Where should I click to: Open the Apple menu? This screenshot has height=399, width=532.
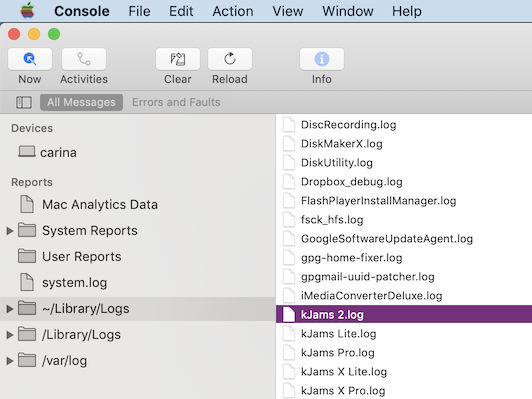point(27,11)
